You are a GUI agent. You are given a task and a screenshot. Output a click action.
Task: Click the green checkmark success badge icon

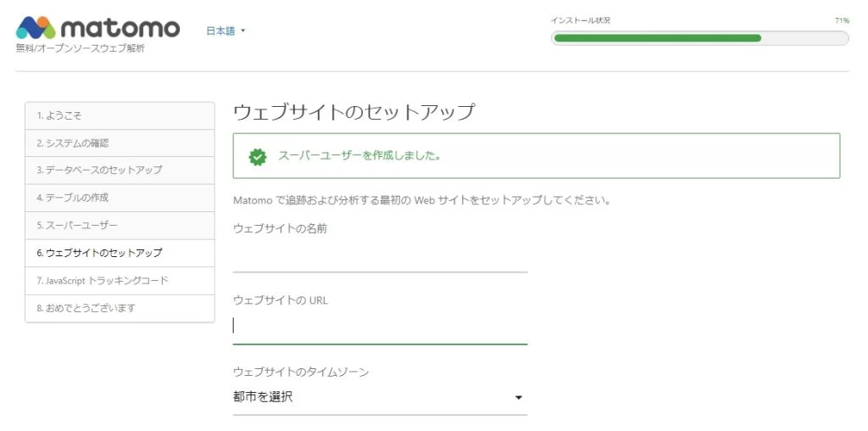click(x=258, y=157)
